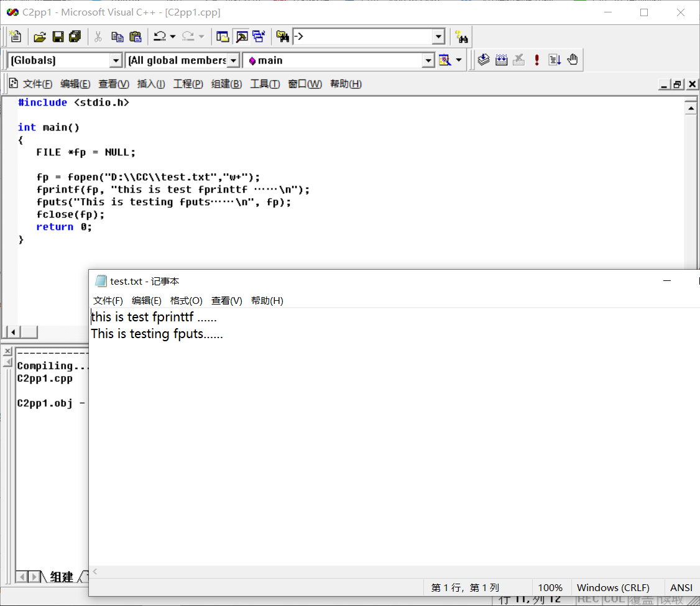Open the 插入(I) menu
This screenshot has height=606, width=700.
pos(151,84)
